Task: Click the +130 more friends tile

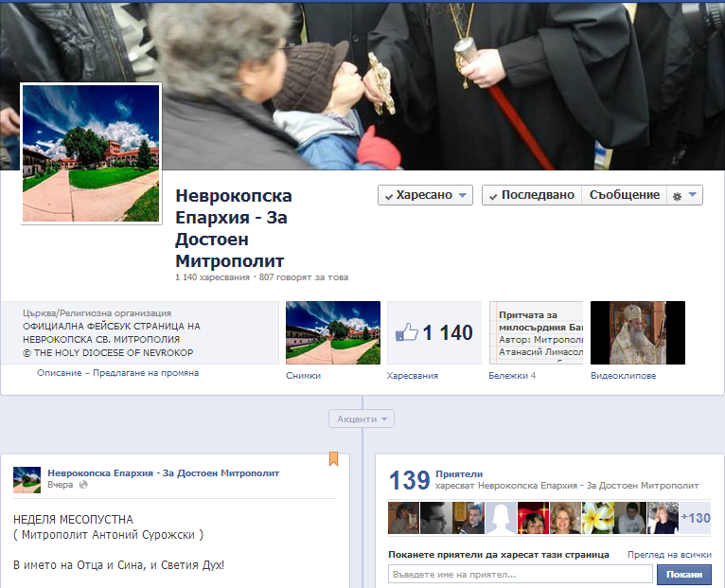Action: point(695,518)
